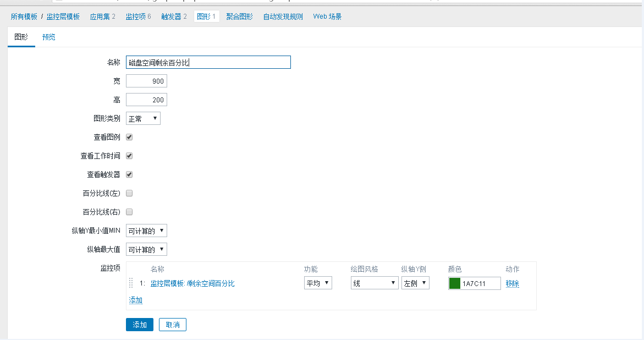
Task: Click the 纵轴Y侧 column header
Action: tap(414, 270)
